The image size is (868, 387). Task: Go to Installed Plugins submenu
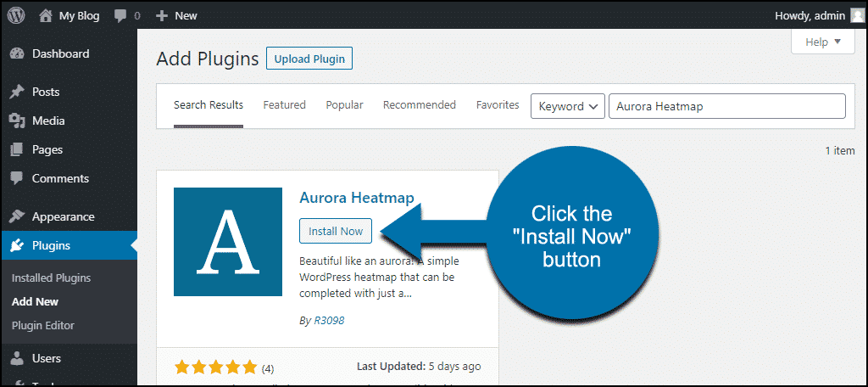[x=51, y=278]
